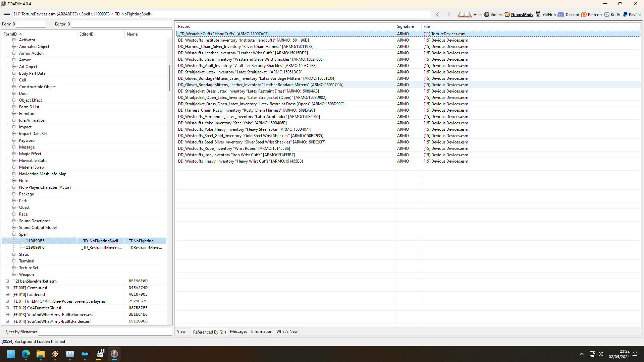Launch Microsoft Edge from the taskbar
644x362 pixels.
pyautogui.click(x=25, y=354)
